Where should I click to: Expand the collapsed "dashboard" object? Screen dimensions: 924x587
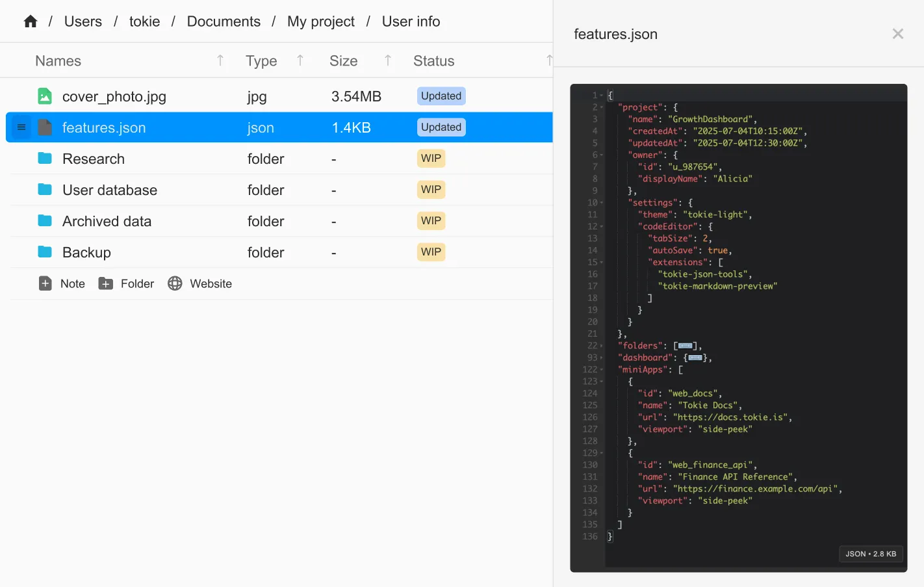(x=695, y=358)
